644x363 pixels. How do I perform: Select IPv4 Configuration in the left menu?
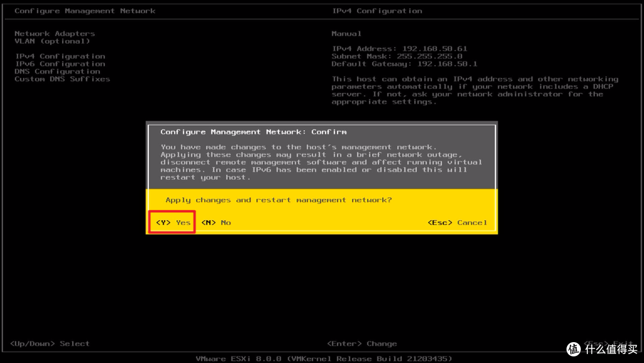(x=60, y=56)
